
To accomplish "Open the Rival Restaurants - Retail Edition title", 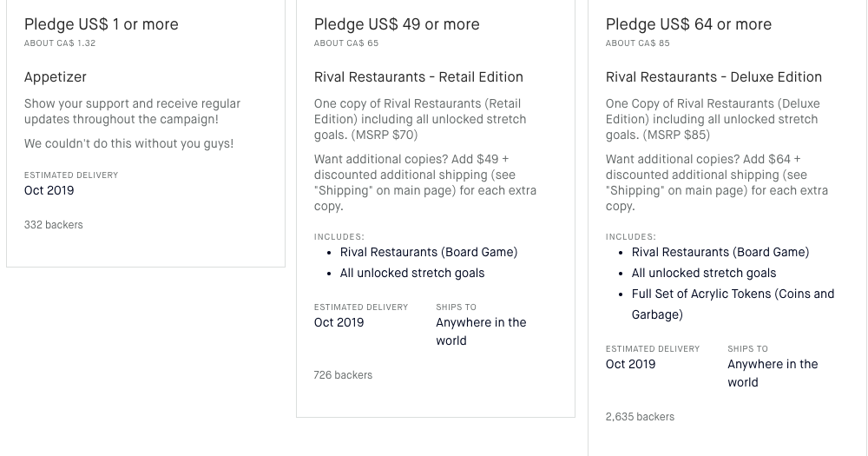I will (x=418, y=77).
